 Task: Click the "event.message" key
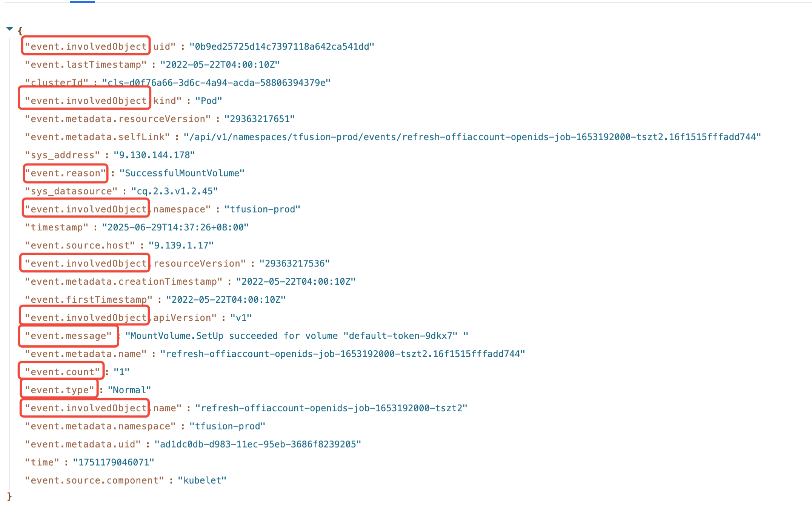pos(68,336)
